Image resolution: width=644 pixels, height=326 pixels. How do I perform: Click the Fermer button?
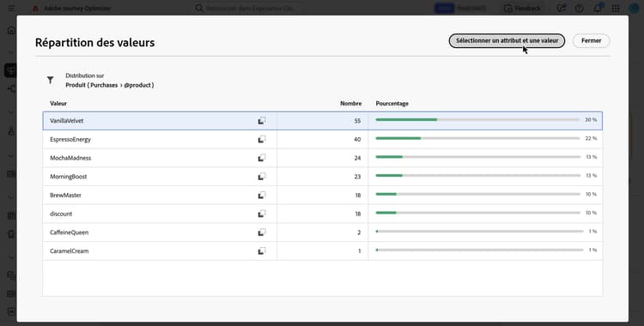point(591,40)
